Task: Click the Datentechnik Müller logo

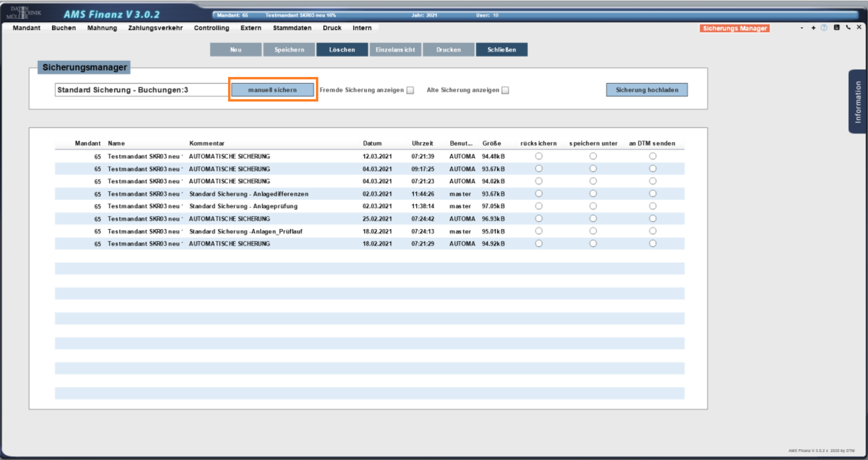Action: point(23,13)
